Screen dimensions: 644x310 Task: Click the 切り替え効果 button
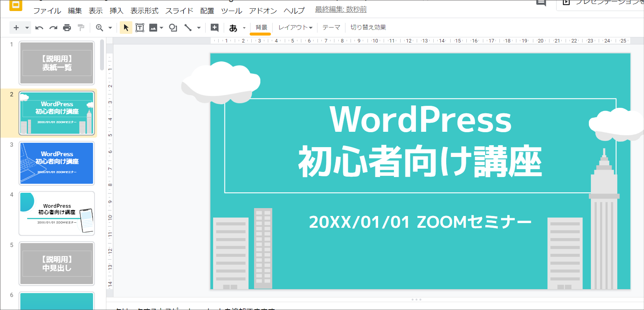368,28
